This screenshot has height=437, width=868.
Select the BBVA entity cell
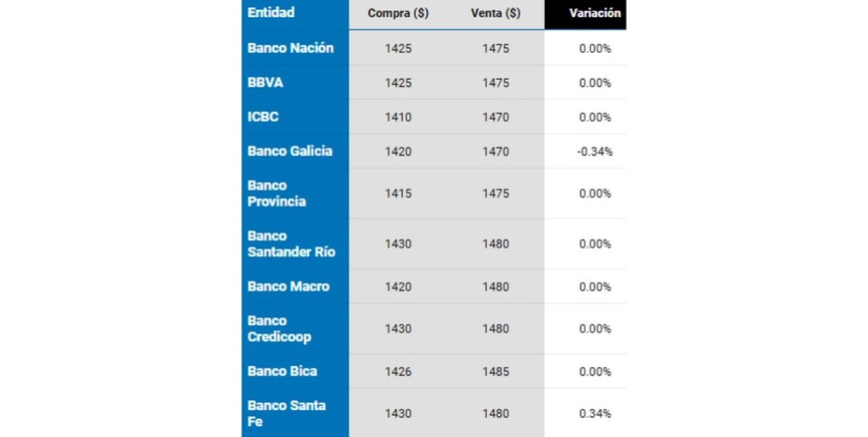tap(265, 83)
